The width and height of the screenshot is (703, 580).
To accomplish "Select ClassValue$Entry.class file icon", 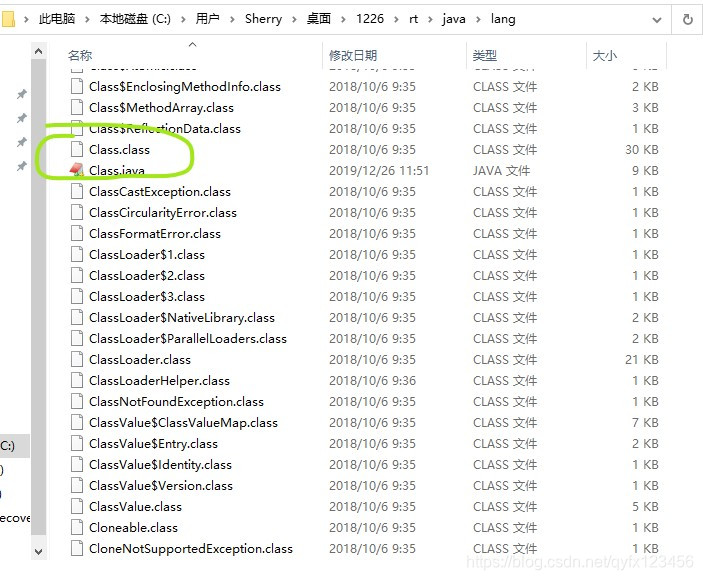I will (x=77, y=443).
